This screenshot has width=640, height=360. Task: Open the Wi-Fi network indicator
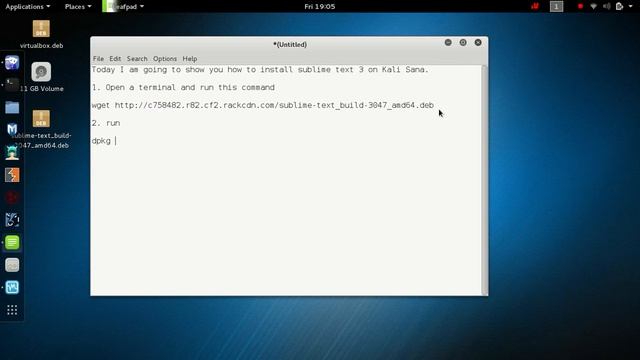[593, 6]
